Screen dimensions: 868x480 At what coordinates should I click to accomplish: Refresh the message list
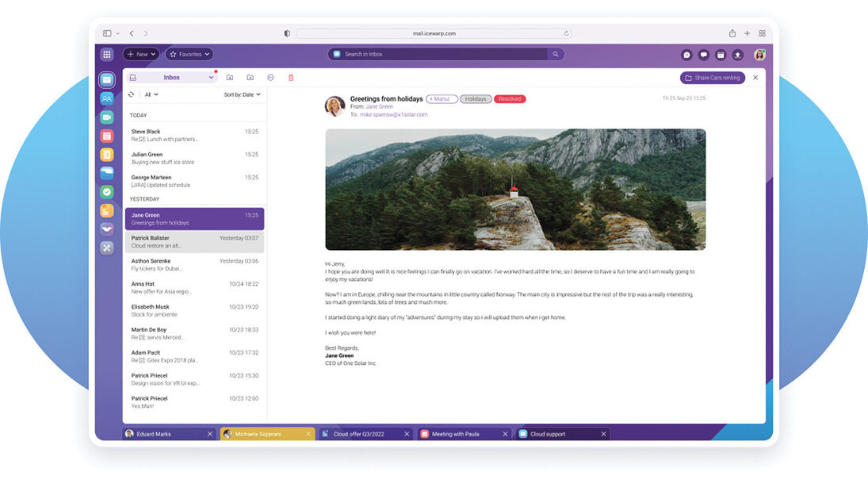coord(132,94)
